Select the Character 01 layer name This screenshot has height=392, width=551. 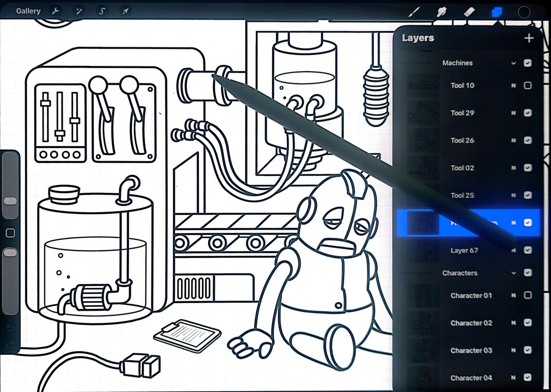click(x=471, y=295)
